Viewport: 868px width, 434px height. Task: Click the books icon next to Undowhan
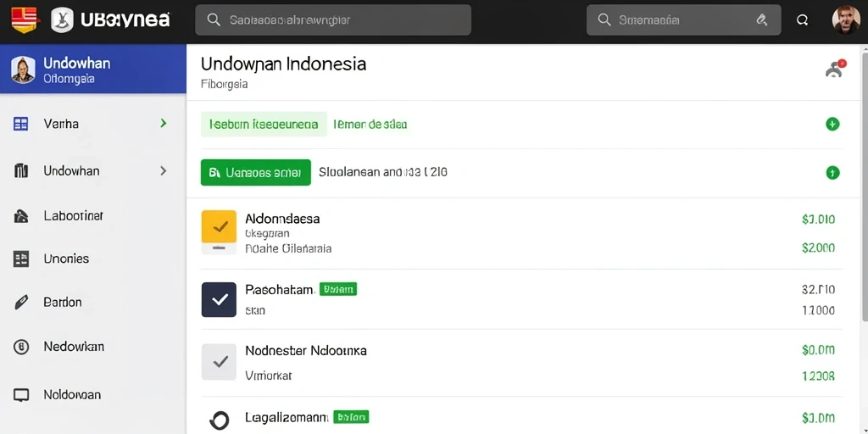click(x=20, y=171)
